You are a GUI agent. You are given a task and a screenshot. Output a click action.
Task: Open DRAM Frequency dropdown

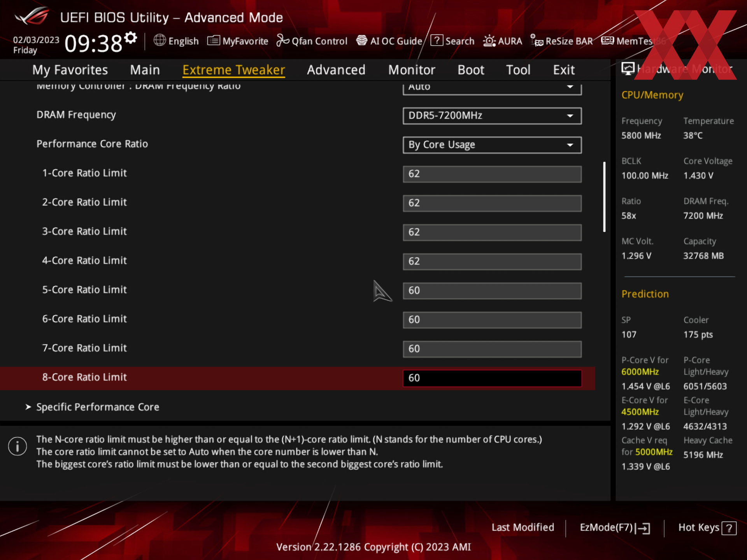492,115
